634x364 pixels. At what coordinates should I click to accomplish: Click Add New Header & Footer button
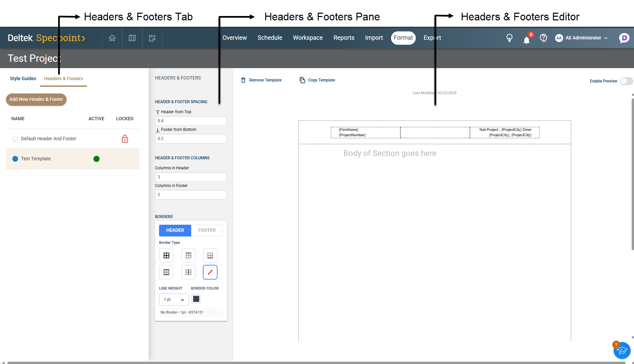(x=36, y=100)
